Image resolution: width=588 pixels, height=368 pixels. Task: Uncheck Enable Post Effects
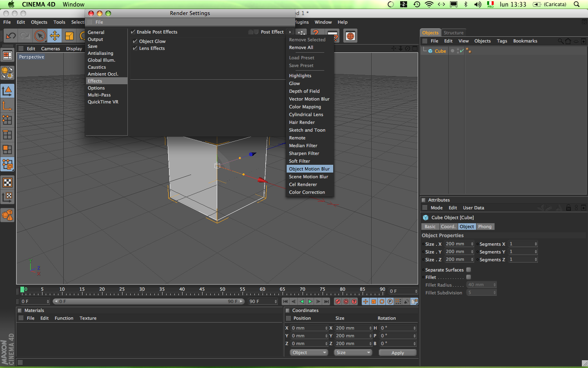click(x=133, y=32)
